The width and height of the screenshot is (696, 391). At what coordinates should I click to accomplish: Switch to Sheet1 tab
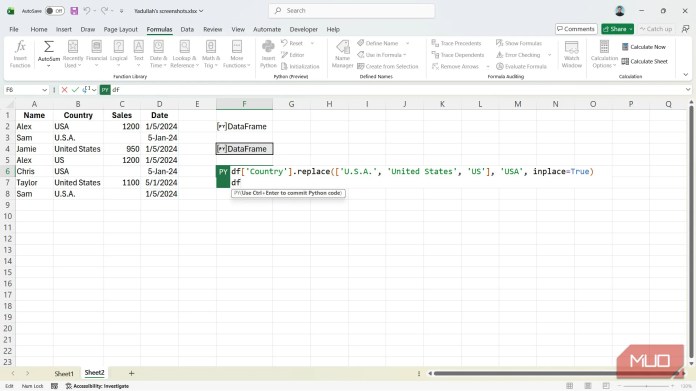point(64,373)
